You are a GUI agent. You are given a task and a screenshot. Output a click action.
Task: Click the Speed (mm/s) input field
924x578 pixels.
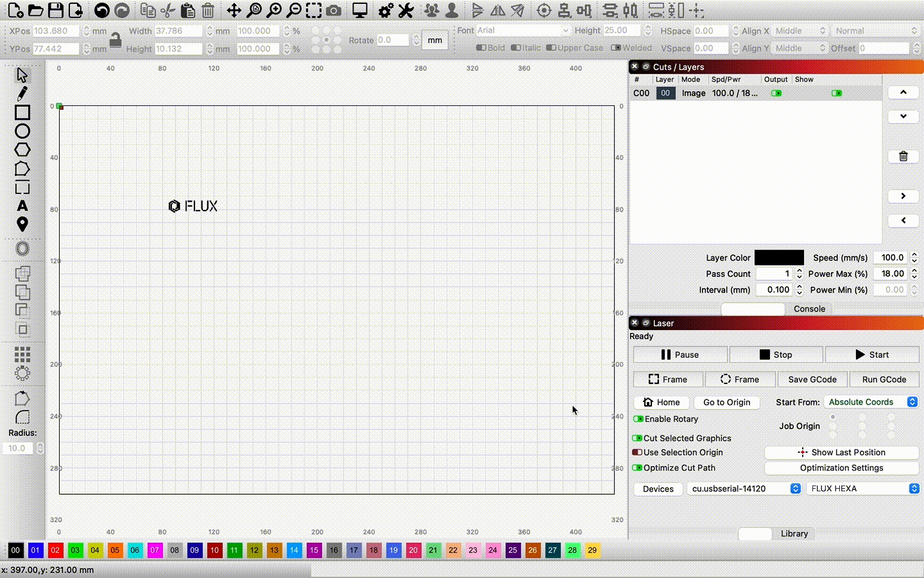(x=891, y=258)
